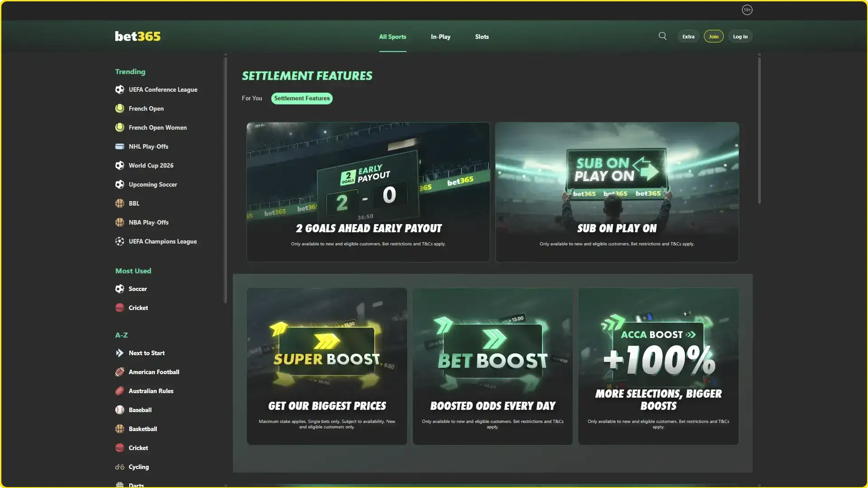
Task: Click the A-Z section heading
Action: pos(121,335)
